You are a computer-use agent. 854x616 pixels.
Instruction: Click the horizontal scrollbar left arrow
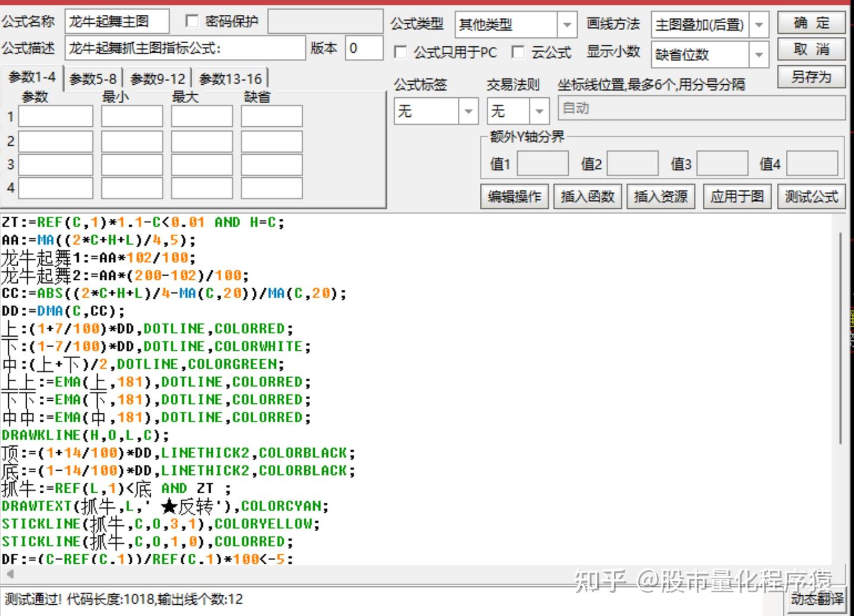click(9, 574)
